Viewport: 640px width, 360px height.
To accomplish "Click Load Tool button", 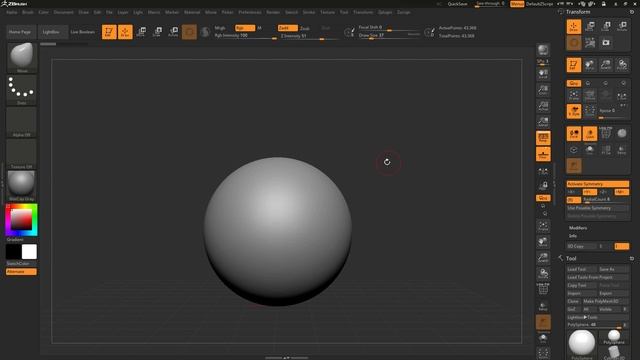I will click(582, 269).
